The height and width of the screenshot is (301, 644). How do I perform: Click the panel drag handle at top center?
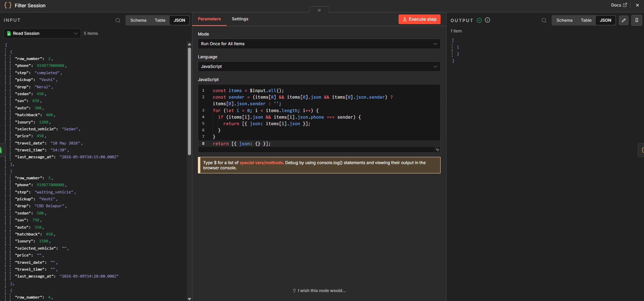click(319, 10)
